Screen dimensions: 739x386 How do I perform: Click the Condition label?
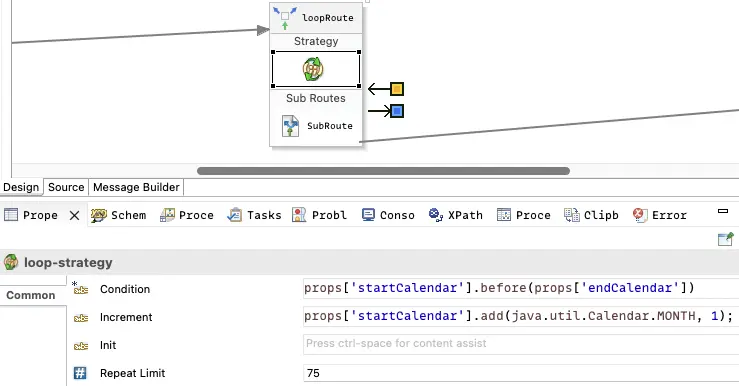coord(125,289)
